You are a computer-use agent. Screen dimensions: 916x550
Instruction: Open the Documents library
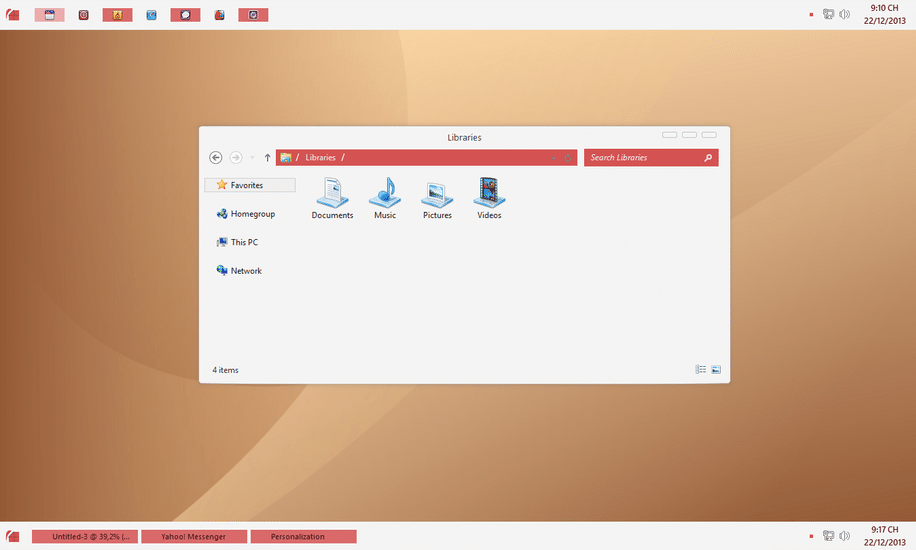(332, 197)
